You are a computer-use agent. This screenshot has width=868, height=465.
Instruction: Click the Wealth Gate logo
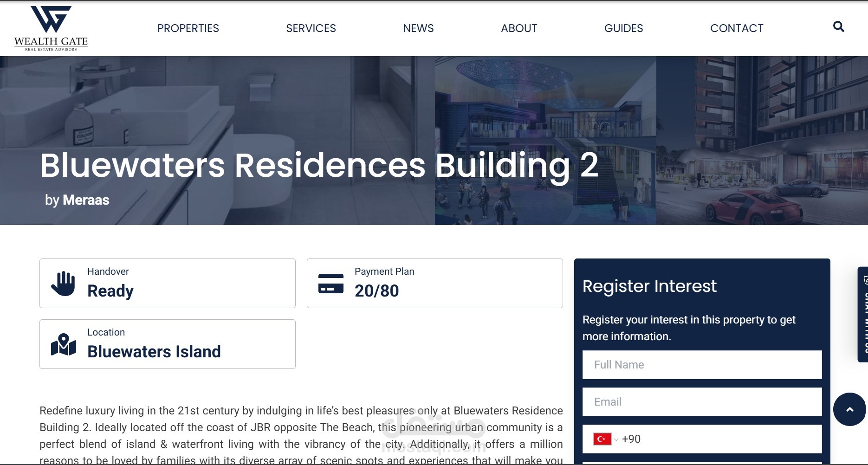(x=51, y=28)
